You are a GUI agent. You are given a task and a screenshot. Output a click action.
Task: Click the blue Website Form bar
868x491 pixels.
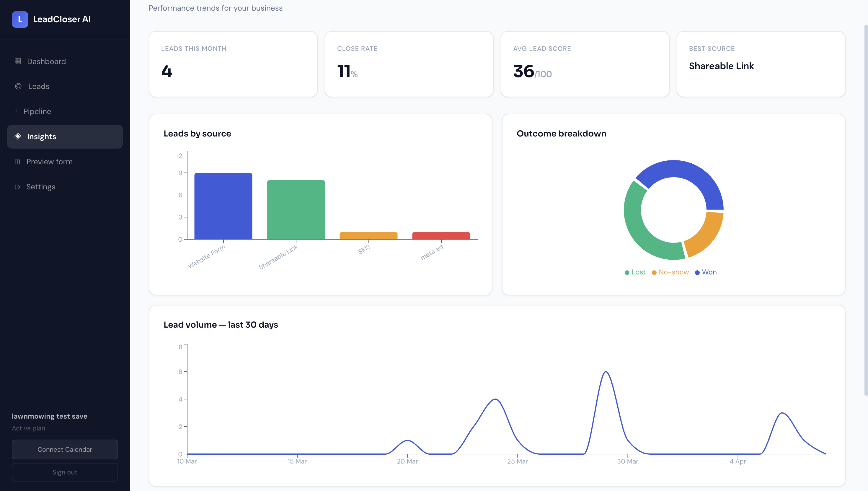[223, 206]
